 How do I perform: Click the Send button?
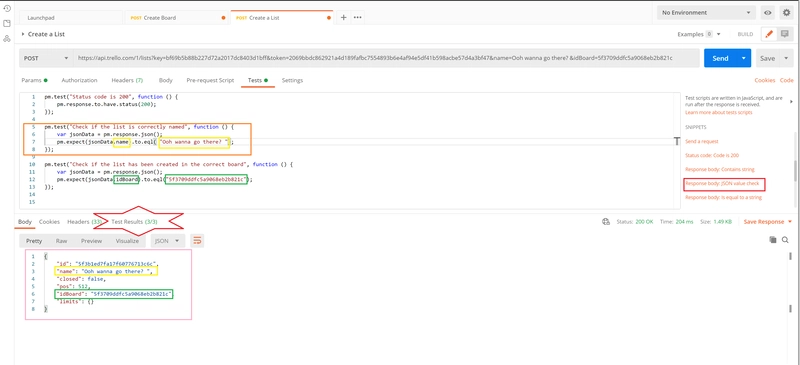[720, 58]
